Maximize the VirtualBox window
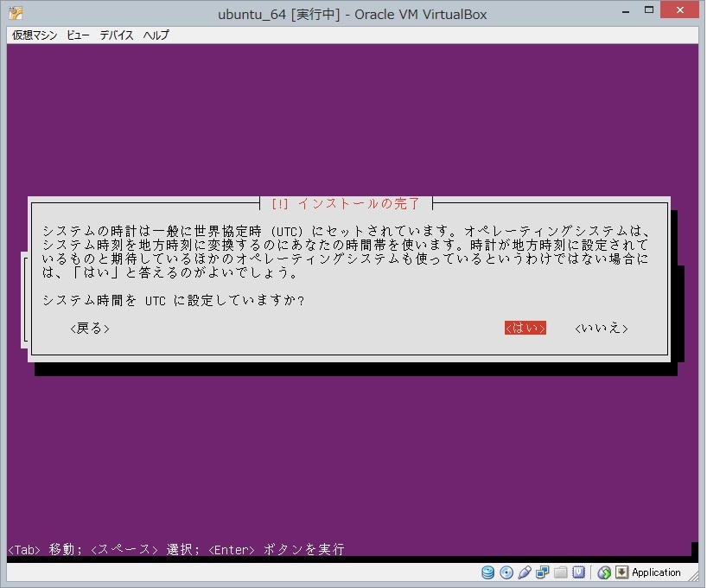Screen dimensions: 707x588 tap(649, 10)
